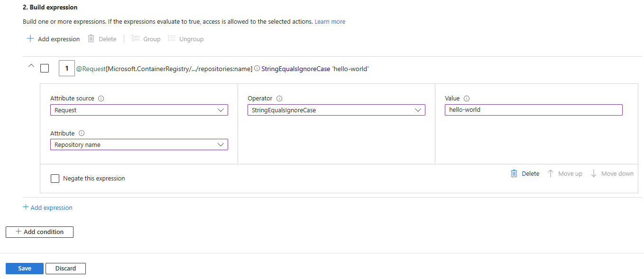Click the info icon beside Value label
Screen dimensions: 644x279
click(467, 99)
